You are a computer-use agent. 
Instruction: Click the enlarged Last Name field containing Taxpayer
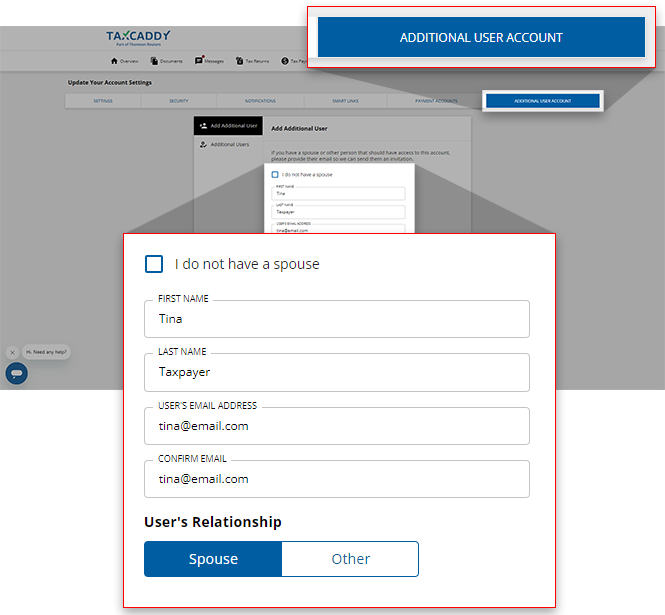click(337, 372)
